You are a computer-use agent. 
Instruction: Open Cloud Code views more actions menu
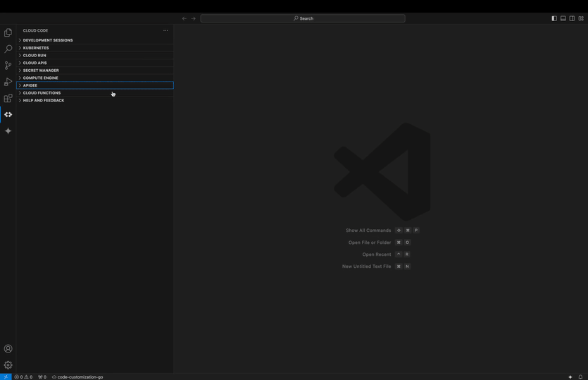165,30
